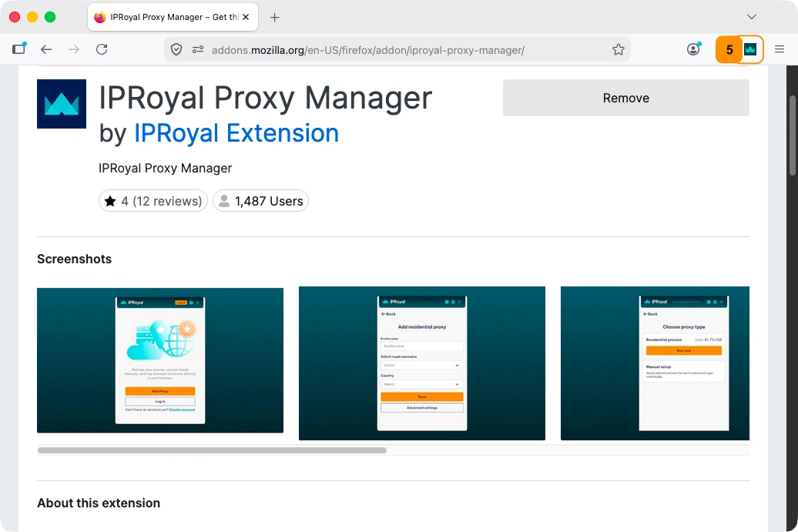Bookmark this page with the star icon
The height and width of the screenshot is (532, 798).
[x=619, y=49]
